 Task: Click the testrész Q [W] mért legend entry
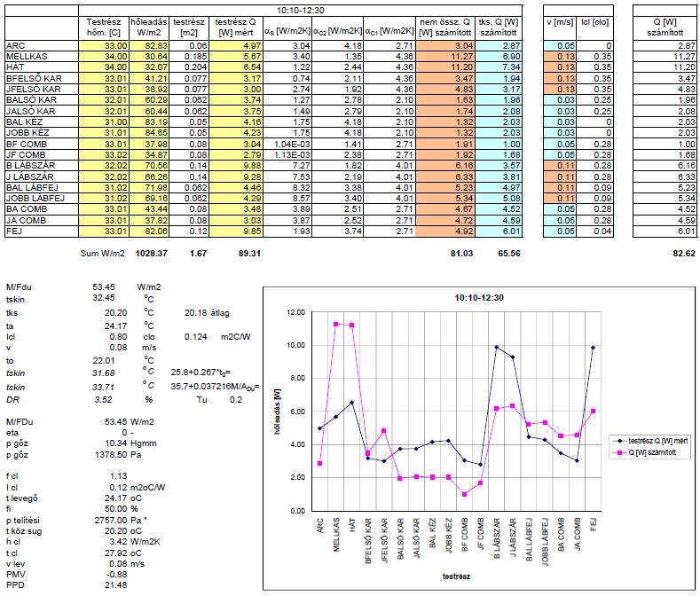coord(651,441)
